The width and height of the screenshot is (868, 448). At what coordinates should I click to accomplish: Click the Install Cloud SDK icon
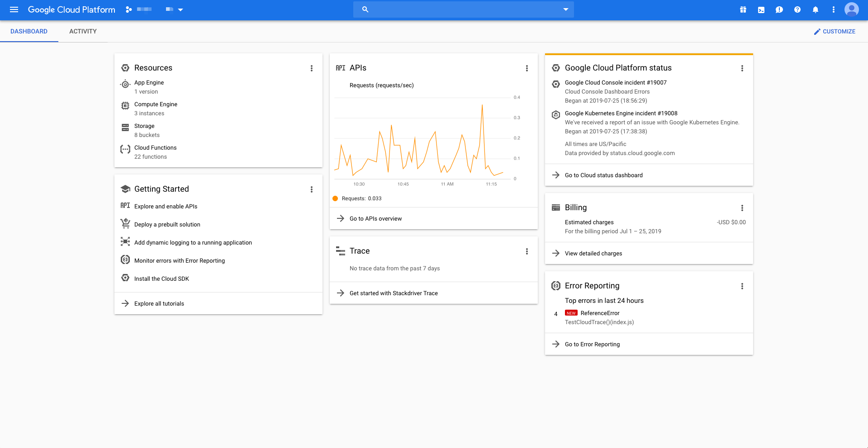pos(125,278)
